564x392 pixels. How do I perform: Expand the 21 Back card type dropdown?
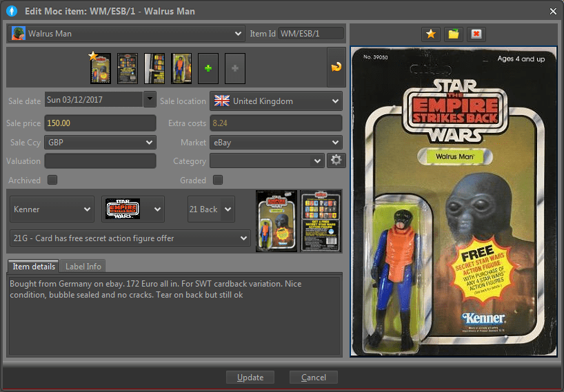(211, 209)
